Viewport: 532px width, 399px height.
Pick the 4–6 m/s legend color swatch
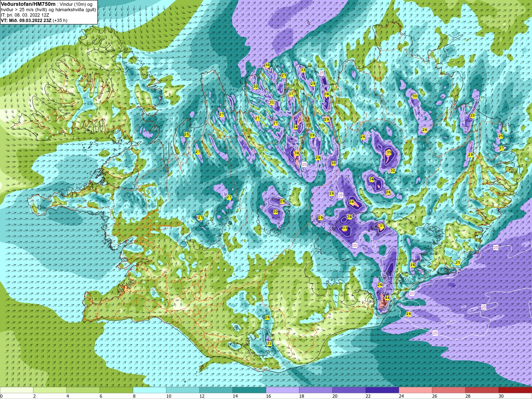[83, 390]
